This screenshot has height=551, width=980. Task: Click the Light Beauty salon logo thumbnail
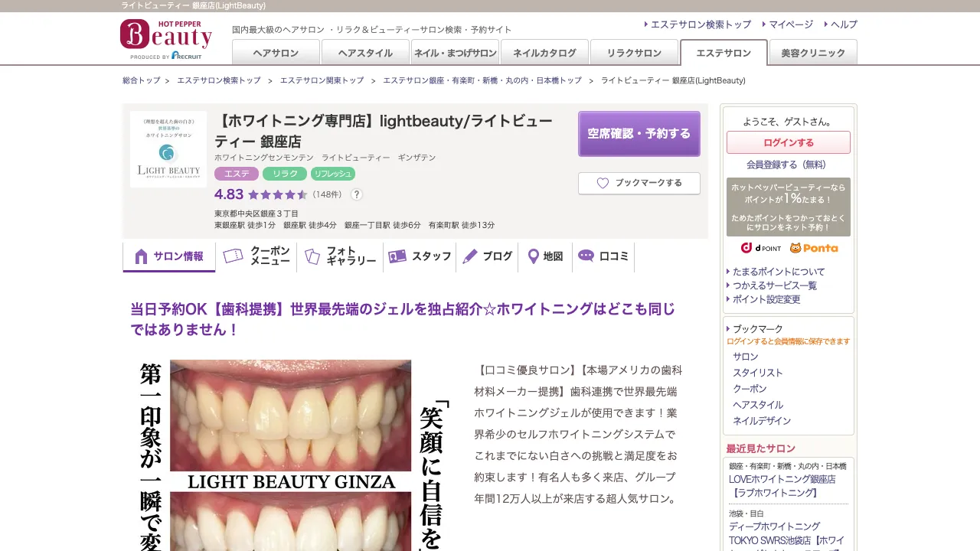(168, 149)
